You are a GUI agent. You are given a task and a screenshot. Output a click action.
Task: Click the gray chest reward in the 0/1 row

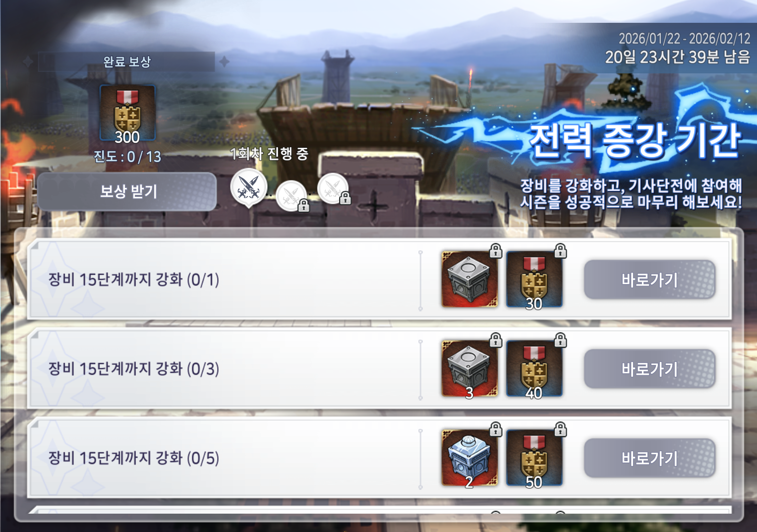[x=469, y=279]
